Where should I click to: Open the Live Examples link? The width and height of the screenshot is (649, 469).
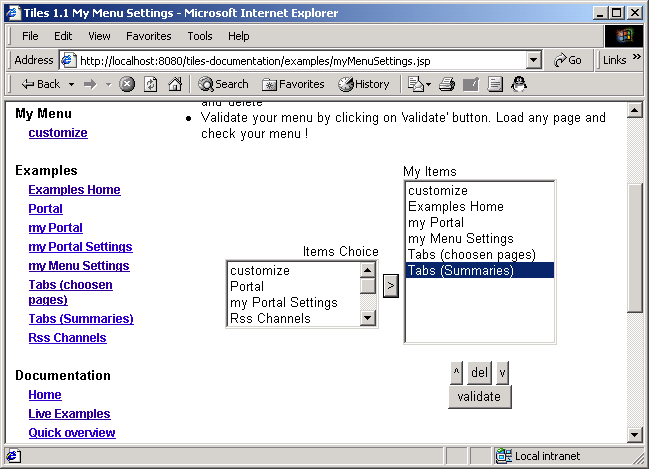click(70, 414)
